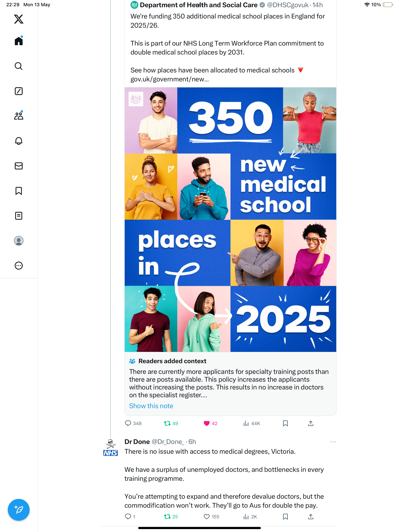Screen dimensions: 399x532
Task: Open the profile avatar in sidebar
Action: (x=19, y=241)
